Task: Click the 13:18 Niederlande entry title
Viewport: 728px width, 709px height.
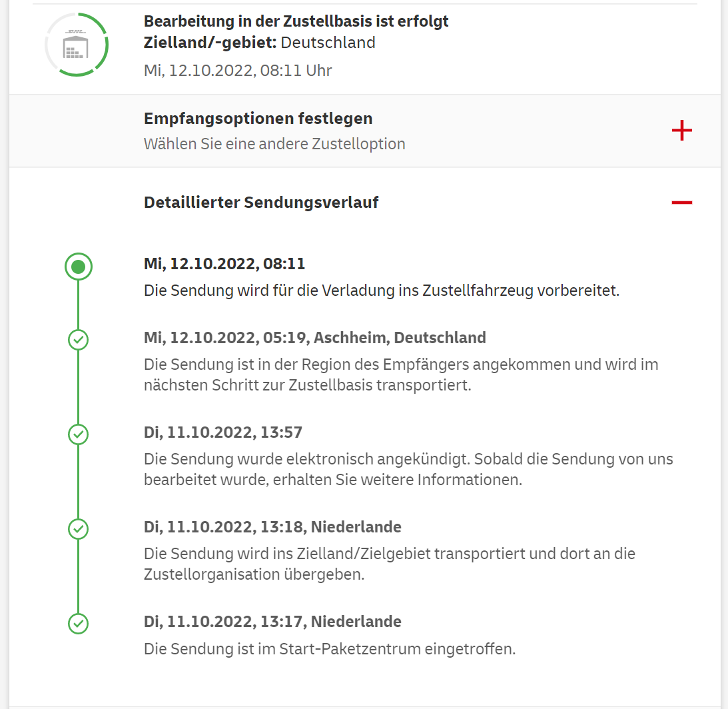Action: tap(272, 527)
